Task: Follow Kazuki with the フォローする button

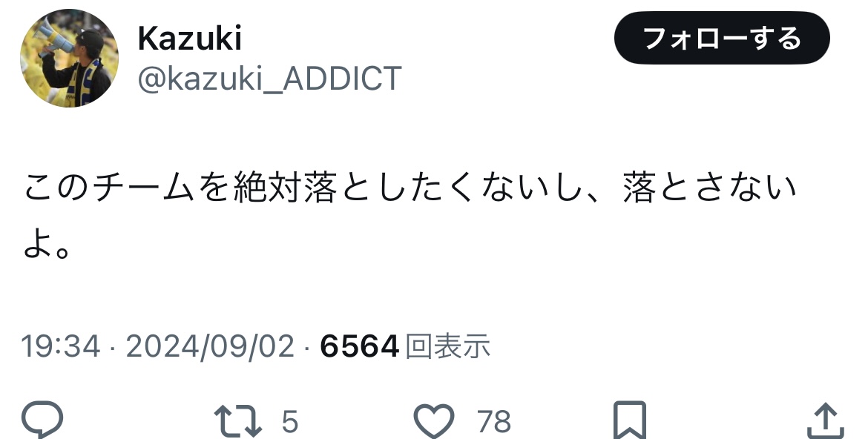Action: (722, 39)
